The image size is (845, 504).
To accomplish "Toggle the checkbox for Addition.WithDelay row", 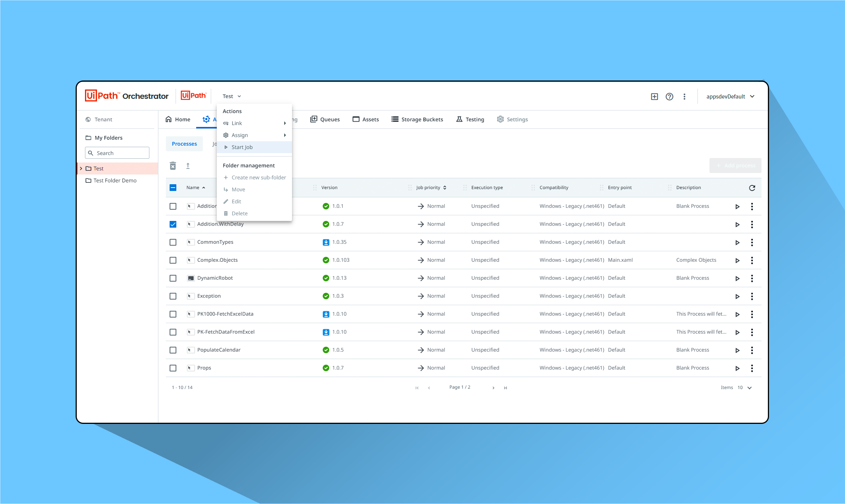I will [x=173, y=224].
